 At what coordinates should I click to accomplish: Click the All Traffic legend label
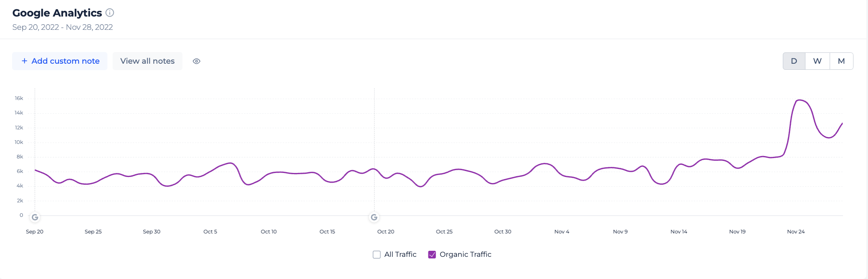pos(400,254)
